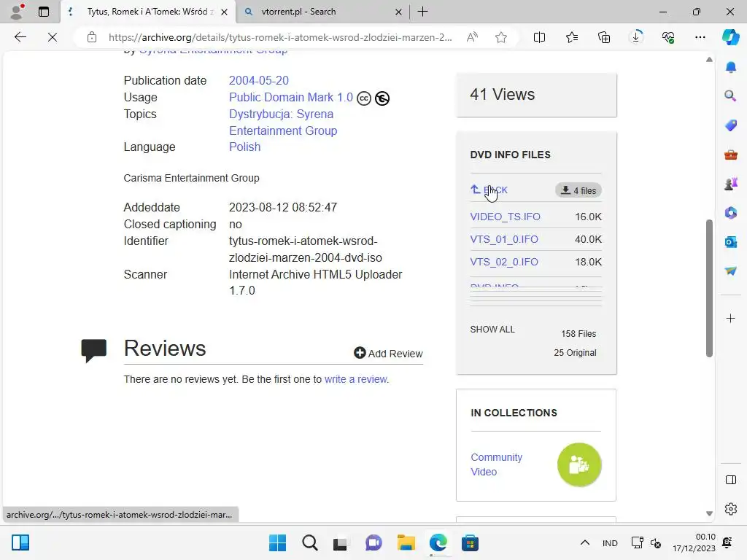
Task: Open a new browser tab
Action: (x=422, y=12)
